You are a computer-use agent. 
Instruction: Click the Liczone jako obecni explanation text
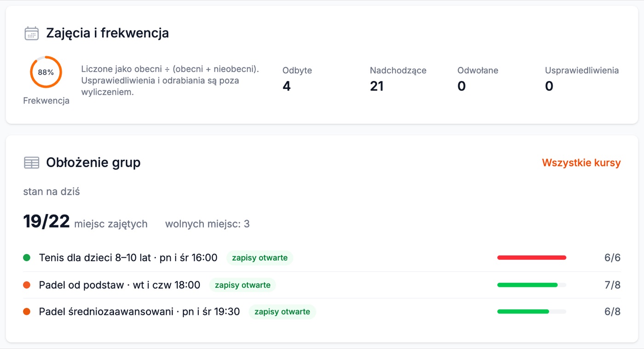[170, 81]
